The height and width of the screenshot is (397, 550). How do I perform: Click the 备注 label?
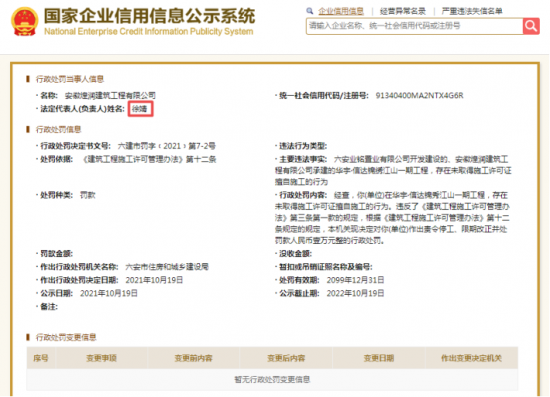49,307
